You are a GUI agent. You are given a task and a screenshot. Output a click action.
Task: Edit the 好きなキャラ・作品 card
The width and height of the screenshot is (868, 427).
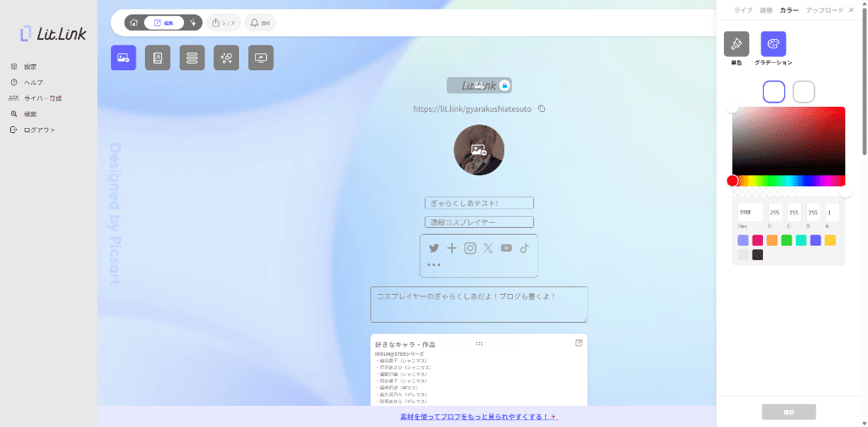click(x=579, y=342)
